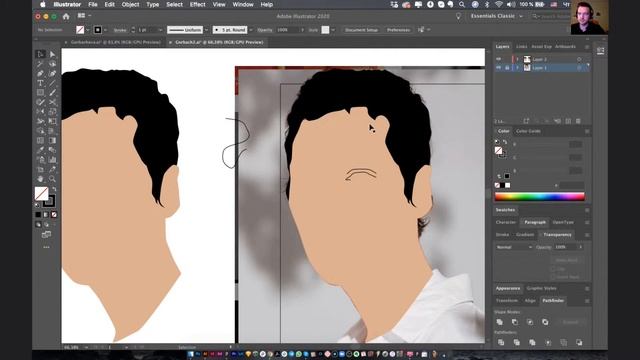This screenshot has height=360, width=640.
Task: Click Create New Layer icon in Layers panel
Action: tap(568, 121)
